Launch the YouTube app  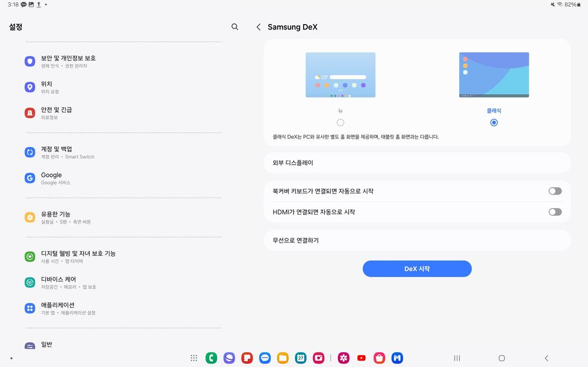click(361, 358)
